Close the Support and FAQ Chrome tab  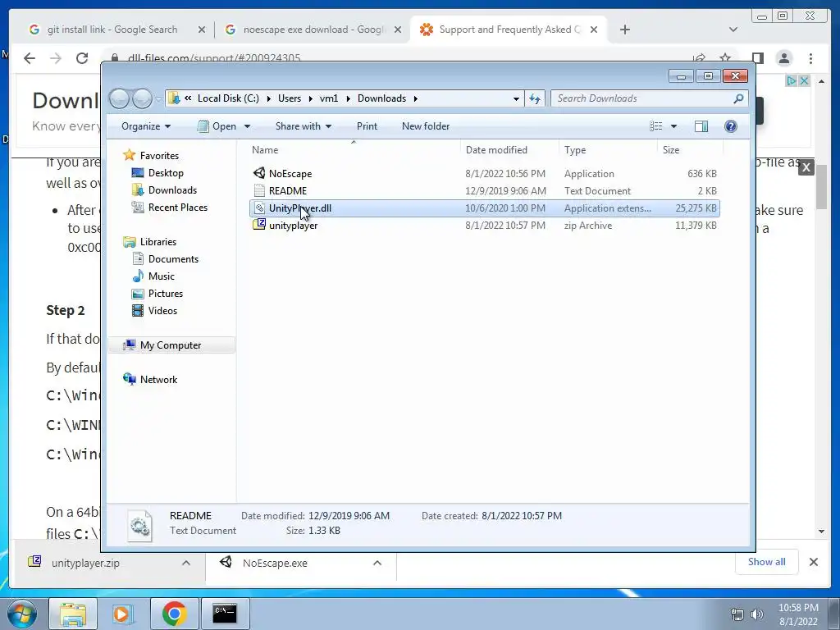594,30
